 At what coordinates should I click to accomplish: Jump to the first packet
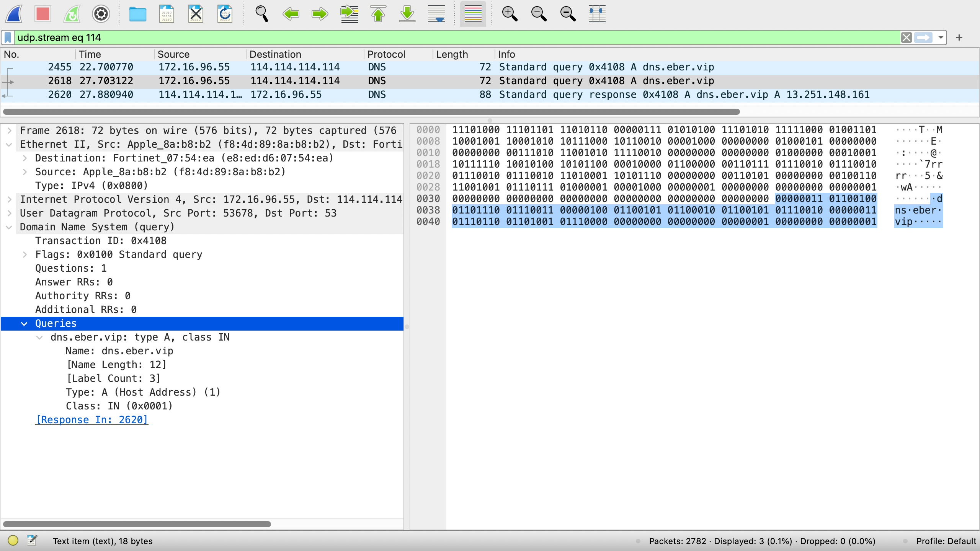pyautogui.click(x=378, y=14)
